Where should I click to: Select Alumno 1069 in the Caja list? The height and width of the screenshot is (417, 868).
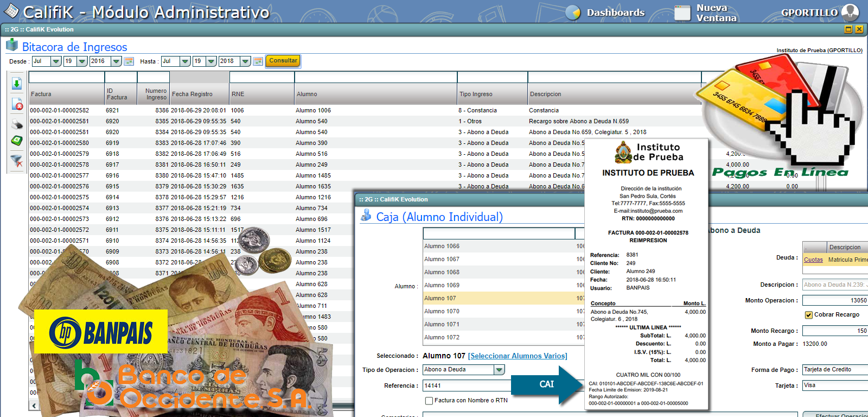(x=503, y=285)
